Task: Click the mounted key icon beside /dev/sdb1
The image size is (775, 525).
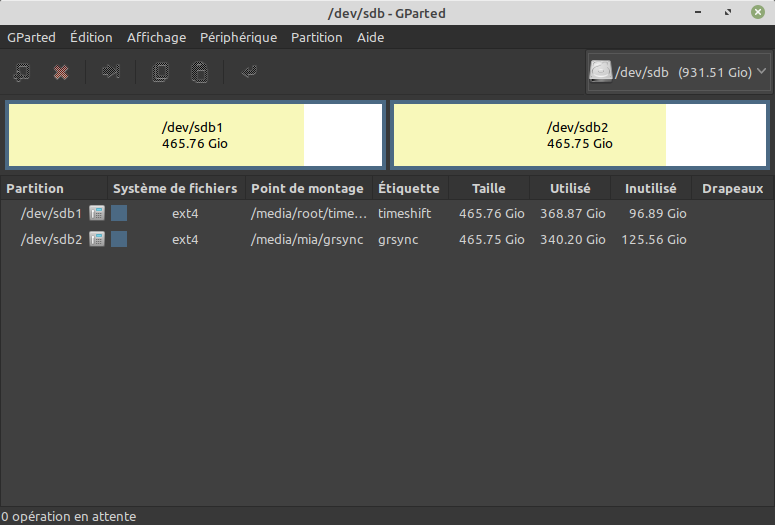Action: (x=97, y=214)
